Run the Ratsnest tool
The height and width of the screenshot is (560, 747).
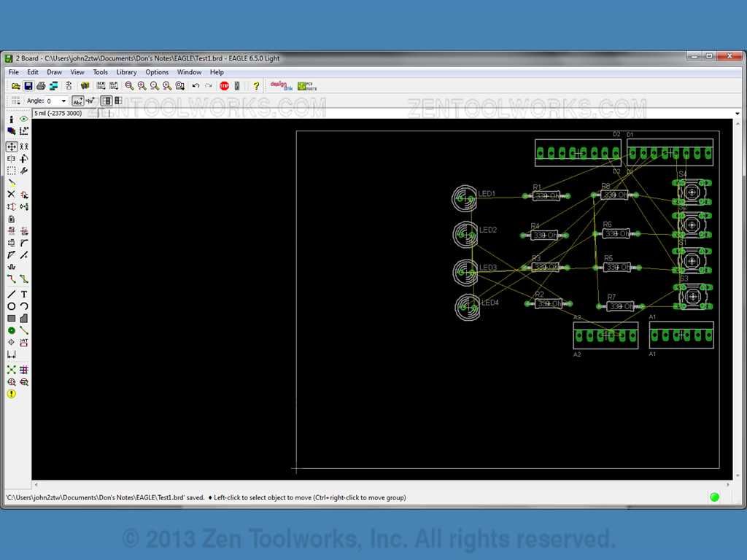click(12, 370)
